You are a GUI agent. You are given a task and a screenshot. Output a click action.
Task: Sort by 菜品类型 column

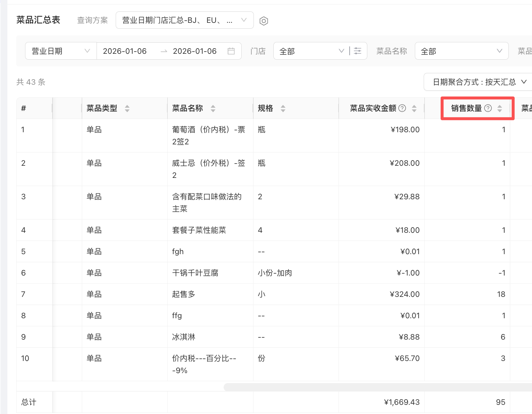[x=127, y=108]
